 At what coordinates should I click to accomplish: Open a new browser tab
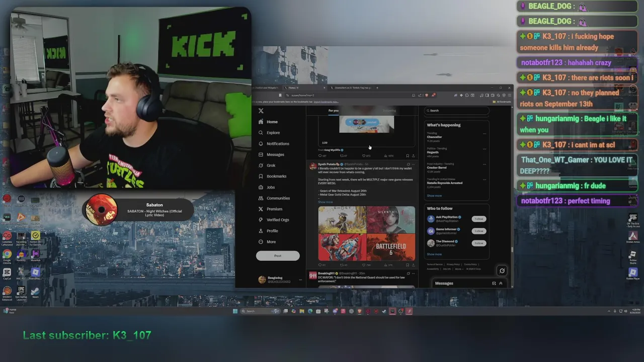[377, 87]
